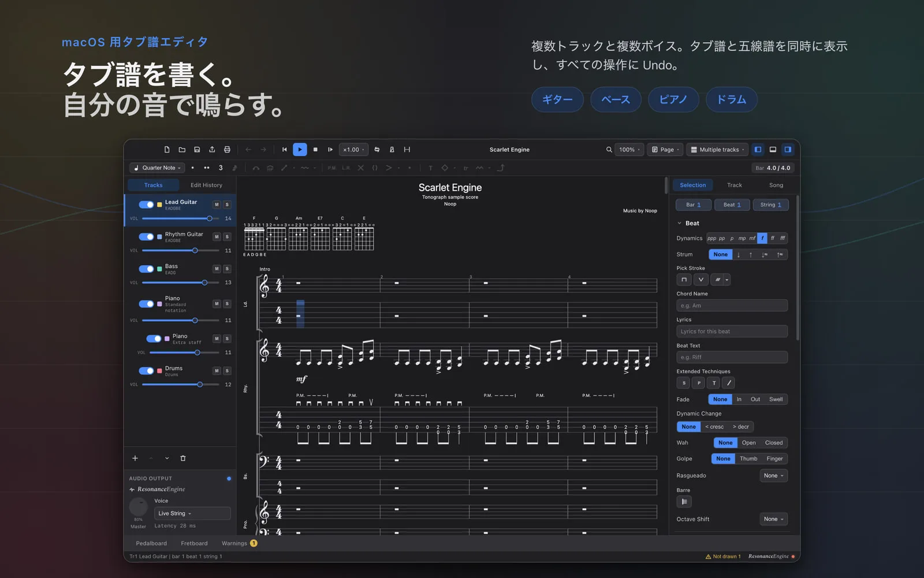This screenshot has width=924, height=578.
Task: Create a new document from toolbar
Action: click(x=167, y=150)
